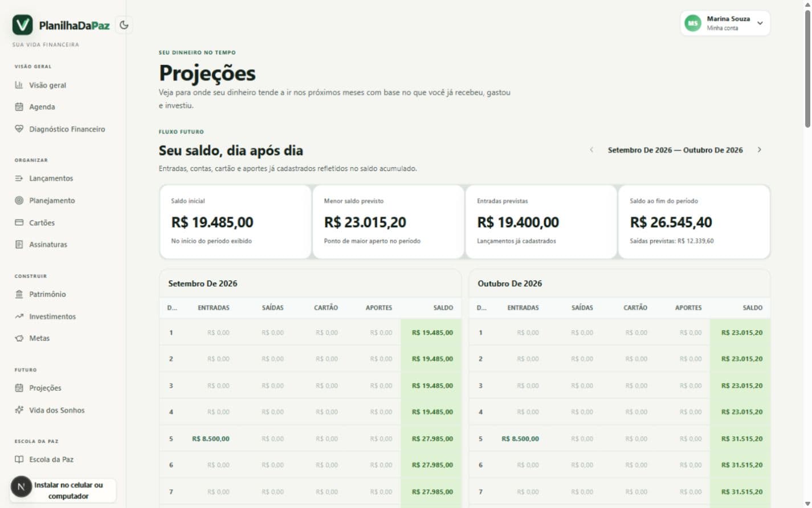The width and height of the screenshot is (812, 508).
Task: Open Escola da Paz book icon
Action: [19, 459]
